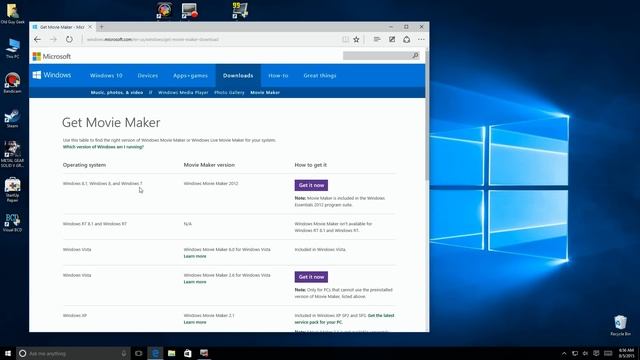640x360 pixels.
Task: Show hidden system tray icons
Action: pos(564,353)
